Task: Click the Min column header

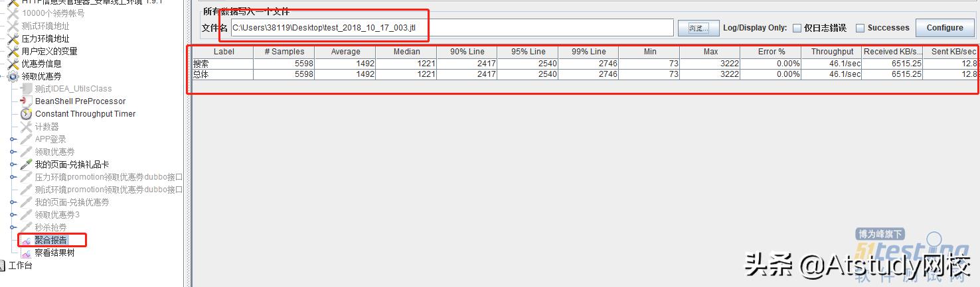Action: [x=649, y=52]
